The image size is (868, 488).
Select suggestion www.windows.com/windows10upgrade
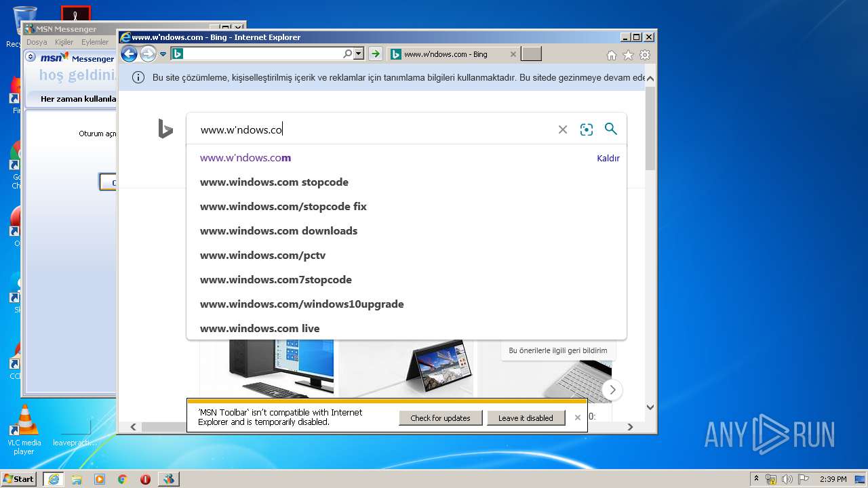[302, 304]
